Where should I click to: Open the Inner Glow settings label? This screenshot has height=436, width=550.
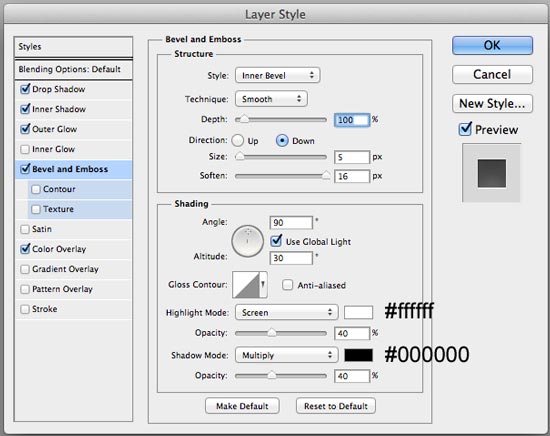click(53, 149)
